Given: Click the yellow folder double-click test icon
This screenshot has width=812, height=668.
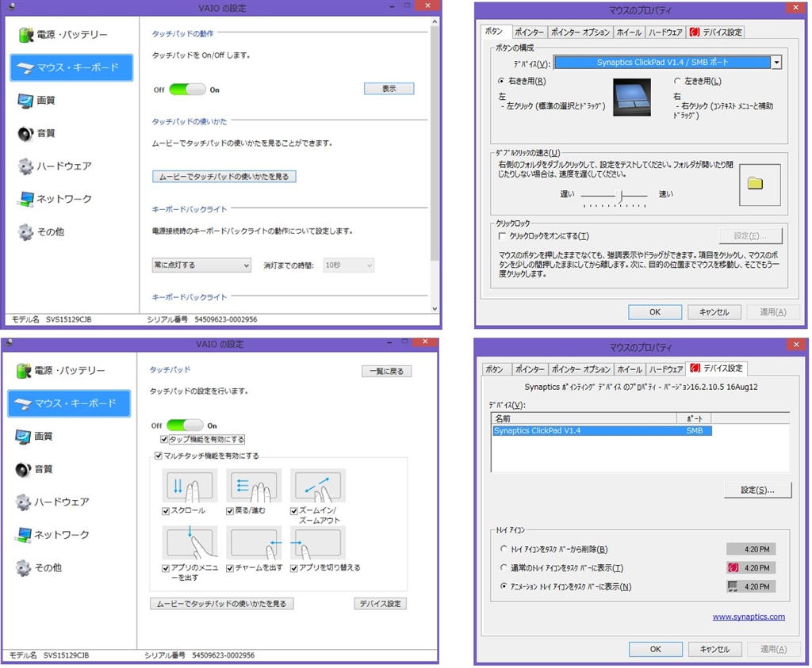Looking at the screenshot, I should [x=755, y=183].
